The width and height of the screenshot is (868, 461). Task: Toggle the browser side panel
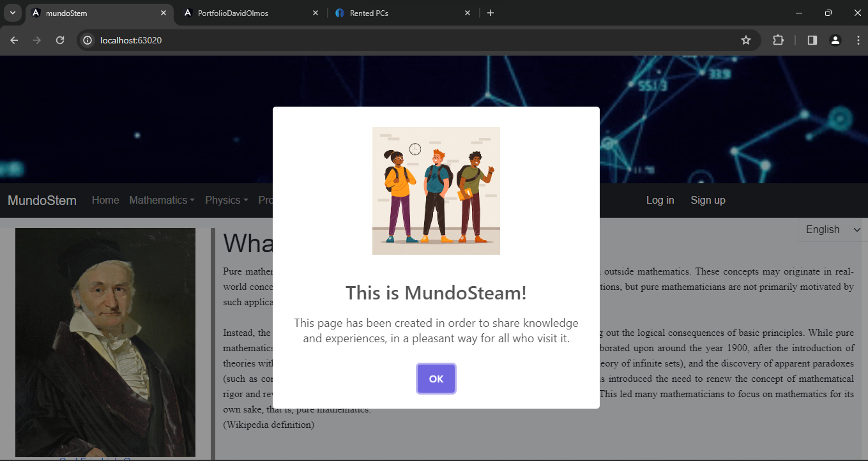pos(812,40)
